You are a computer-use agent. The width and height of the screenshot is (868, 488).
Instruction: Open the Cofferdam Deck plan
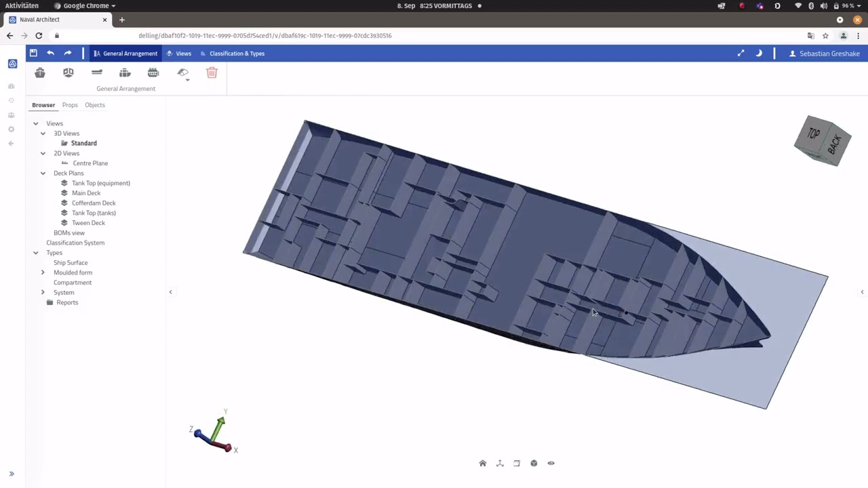tap(94, 203)
